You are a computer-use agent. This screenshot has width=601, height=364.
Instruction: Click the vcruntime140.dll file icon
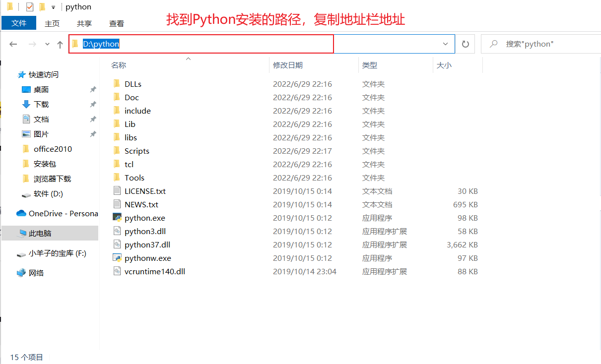pyautogui.click(x=117, y=271)
